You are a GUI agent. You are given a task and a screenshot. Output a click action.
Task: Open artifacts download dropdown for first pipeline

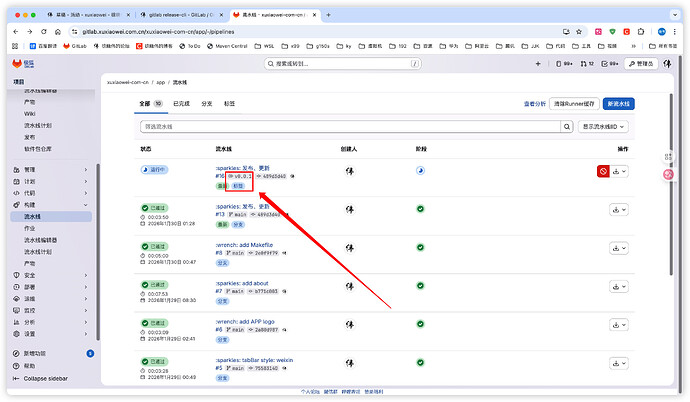pyautogui.click(x=621, y=171)
